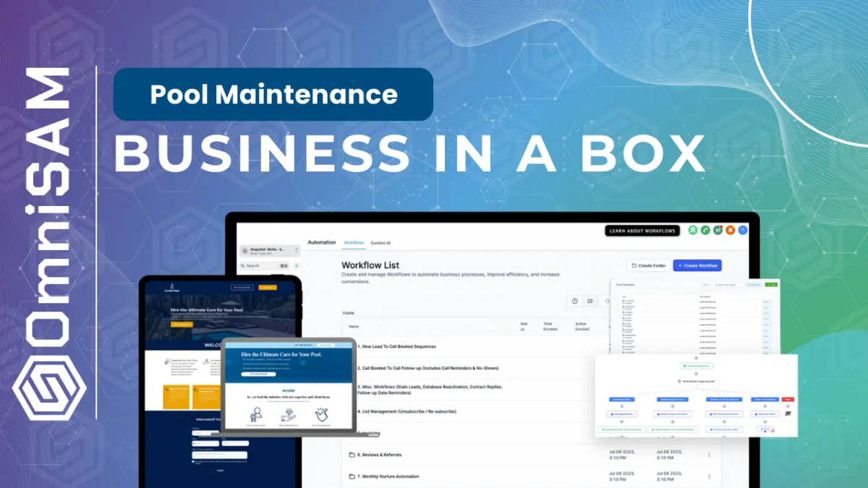
Task: Open the '7. Monthly Nurture Automation' folder
Action: pyautogui.click(x=388, y=476)
